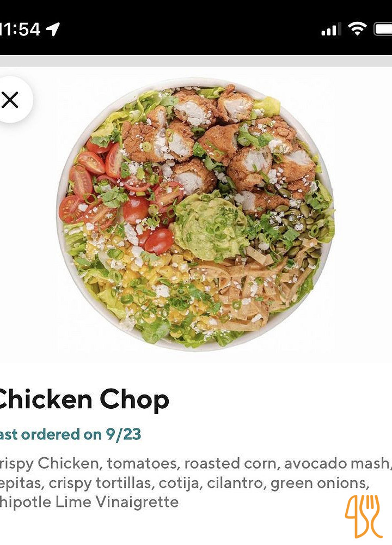Tap the Wi-Fi status icon

[x=358, y=29]
